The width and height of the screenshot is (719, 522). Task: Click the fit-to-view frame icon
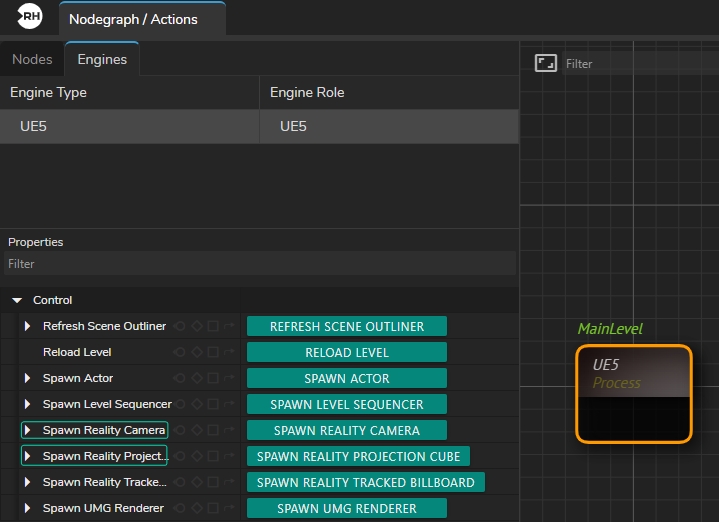545,63
